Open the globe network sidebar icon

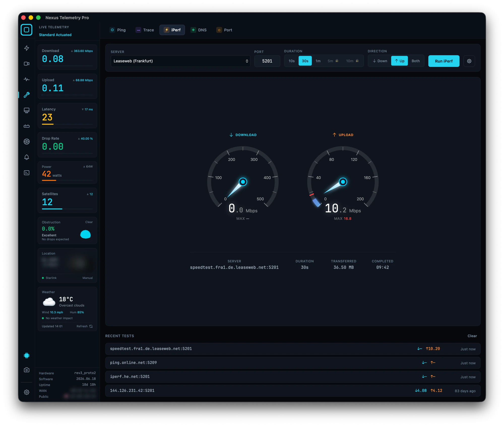[x=26, y=142]
